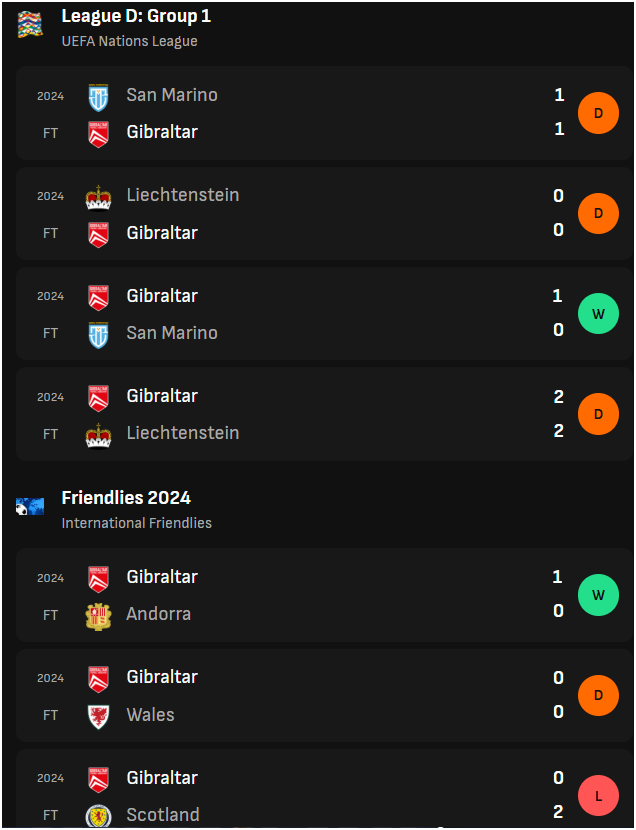636x830 pixels.
Task: Click the Wales dragon crest
Action: [x=98, y=717]
